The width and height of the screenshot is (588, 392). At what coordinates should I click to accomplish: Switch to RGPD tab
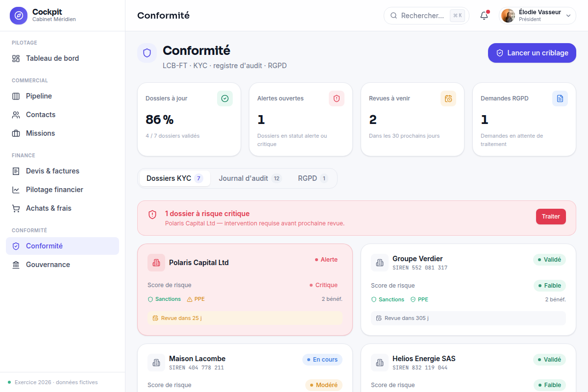coord(313,178)
